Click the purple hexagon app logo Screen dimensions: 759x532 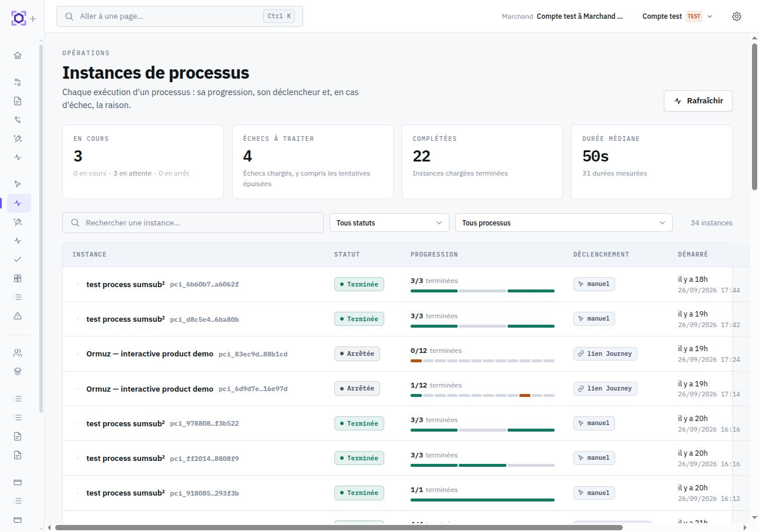(x=18, y=18)
